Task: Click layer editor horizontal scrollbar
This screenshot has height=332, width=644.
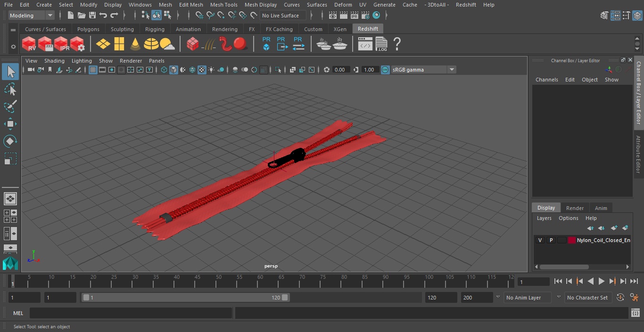Action: [x=564, y=267]
